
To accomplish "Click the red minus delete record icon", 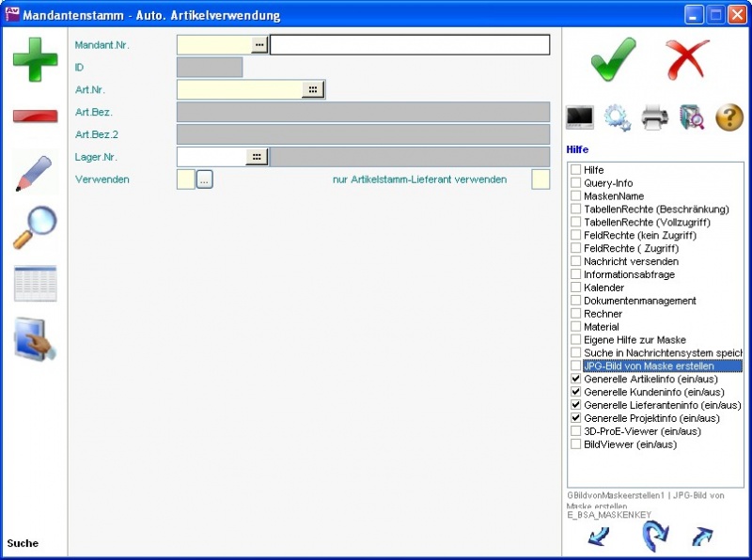I will (35, 116).
